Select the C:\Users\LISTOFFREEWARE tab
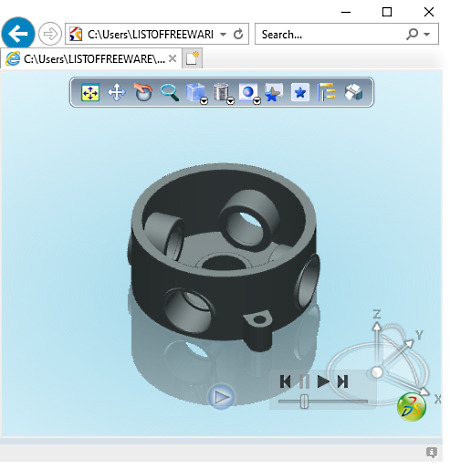 91,59
